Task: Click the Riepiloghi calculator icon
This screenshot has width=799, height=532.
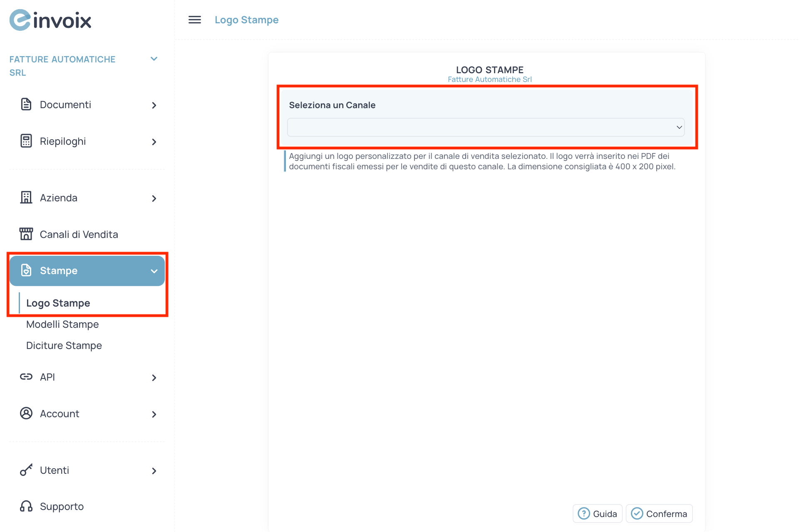Action: (x=26, y=141)
